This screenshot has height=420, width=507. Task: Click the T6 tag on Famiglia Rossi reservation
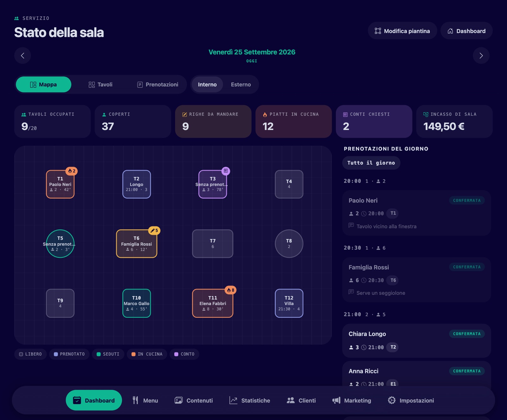pos(393,280)
